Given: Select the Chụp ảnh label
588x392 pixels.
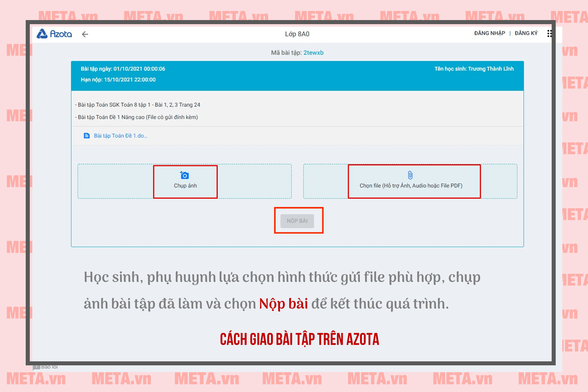Looking at the screenshot, I should point(185,186).
